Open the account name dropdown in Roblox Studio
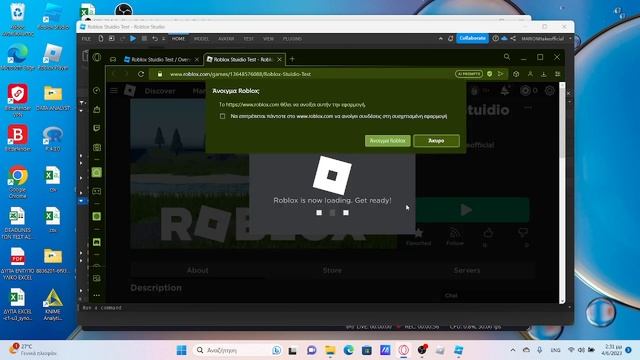Image resolution: width=640 pixels, height=360 pixels. 547,39
